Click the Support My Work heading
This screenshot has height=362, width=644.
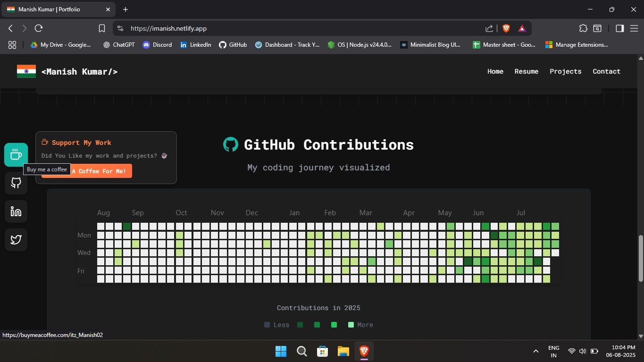click(82, 143)
